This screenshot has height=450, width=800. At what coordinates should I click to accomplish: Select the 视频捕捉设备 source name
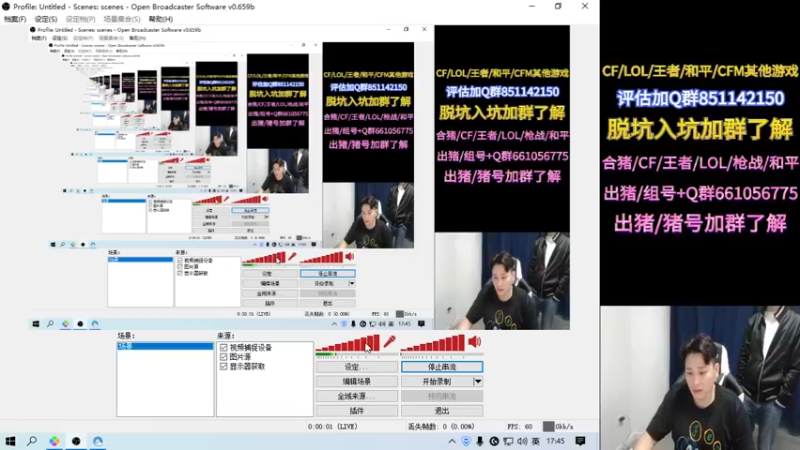251,347
